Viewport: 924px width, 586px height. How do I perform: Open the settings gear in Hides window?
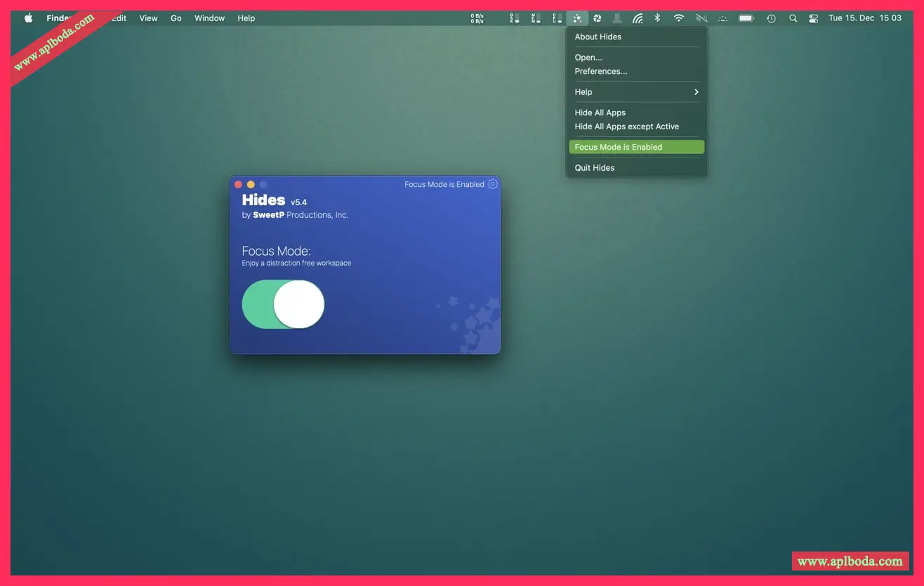[x=493, y=184]
